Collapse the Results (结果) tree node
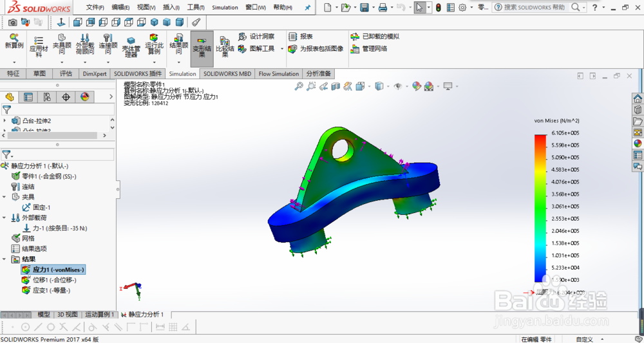 click(x=5, y=259)
